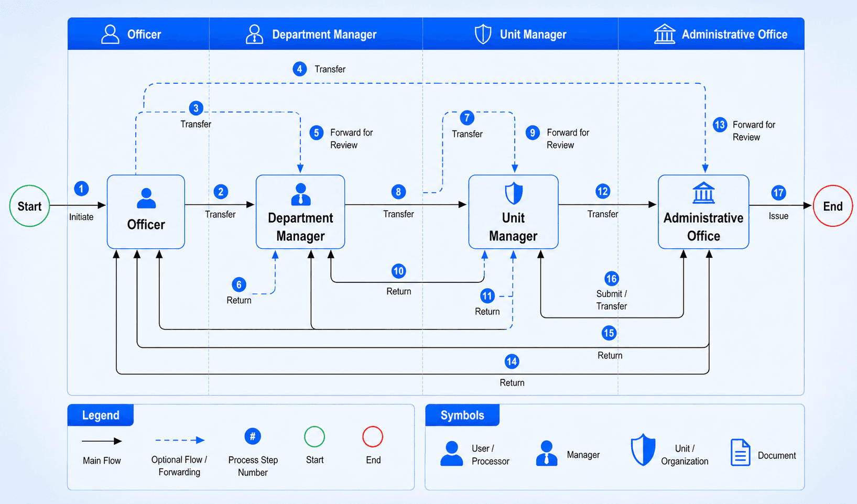This screenshot has height=504, width=857.
Task: Click the Administrative Office swimlane header text
Action: pos(734,35)
